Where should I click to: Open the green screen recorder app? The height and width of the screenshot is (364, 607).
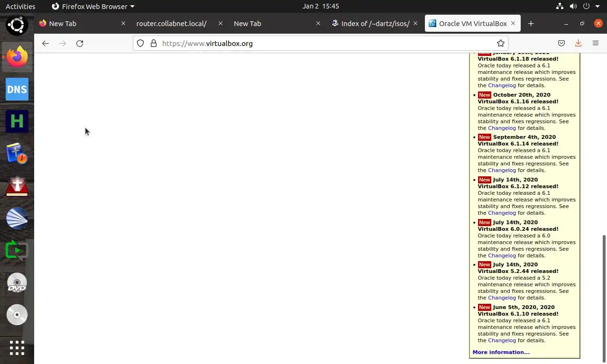pyautogui.click(x=17, y=250)
